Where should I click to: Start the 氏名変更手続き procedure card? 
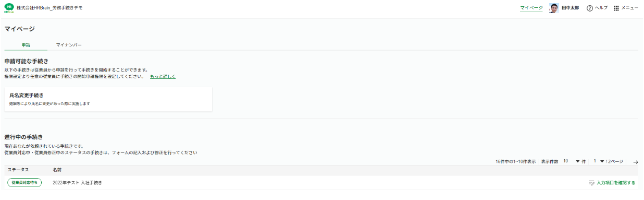pos(108,99)
